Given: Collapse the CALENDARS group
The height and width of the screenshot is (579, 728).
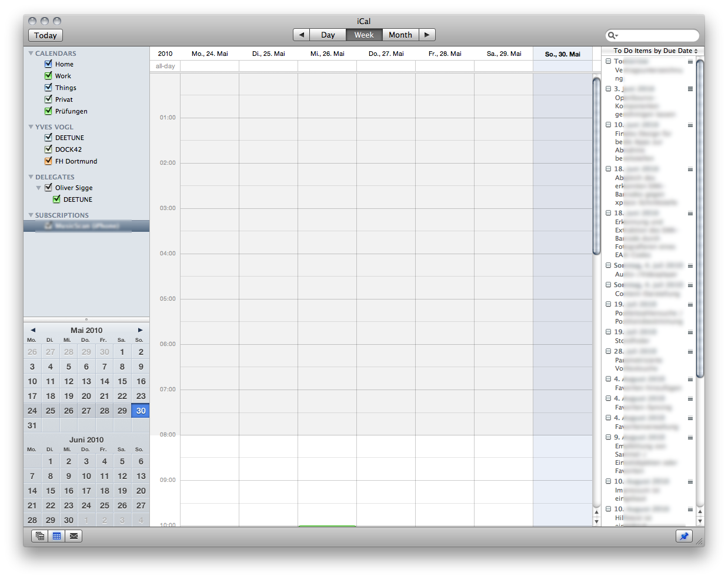Looking at the screenshot, I should pos(31,54).
